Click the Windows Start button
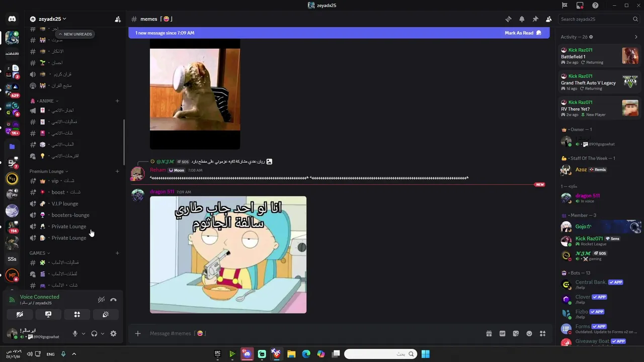Viewport: 644px width, 362px height. click(426, 354)
